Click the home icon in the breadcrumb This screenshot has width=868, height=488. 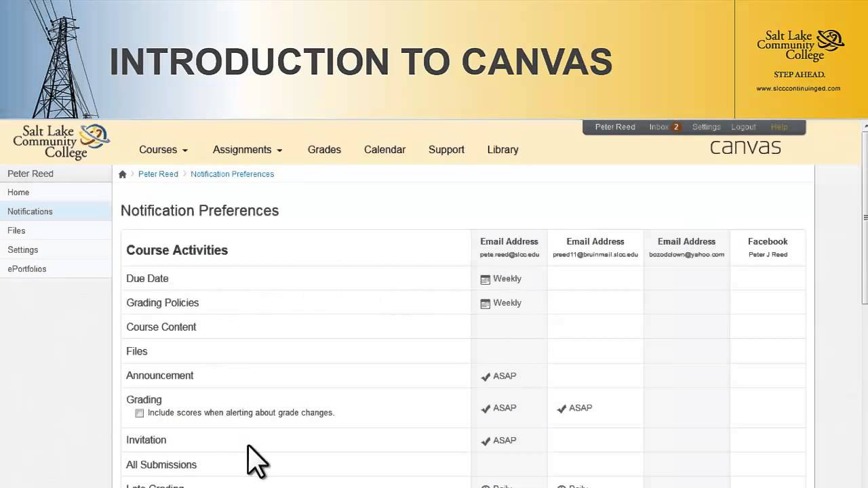pos(122,174)
